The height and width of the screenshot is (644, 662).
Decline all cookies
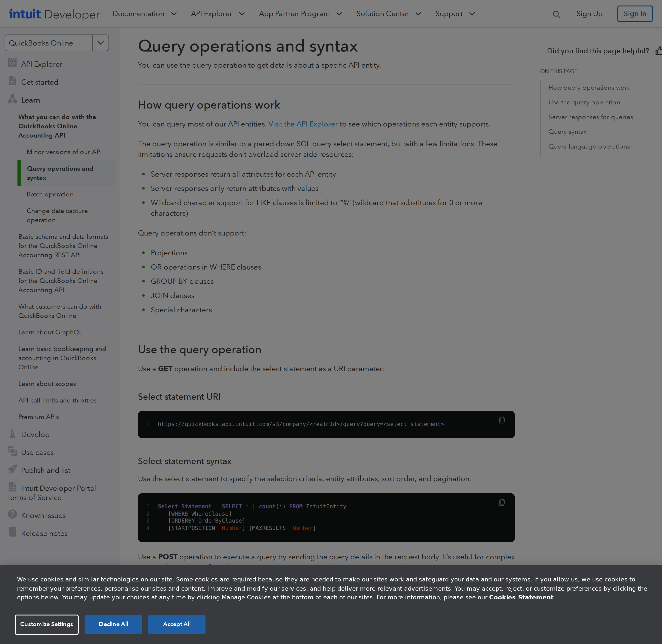(113, 624)
